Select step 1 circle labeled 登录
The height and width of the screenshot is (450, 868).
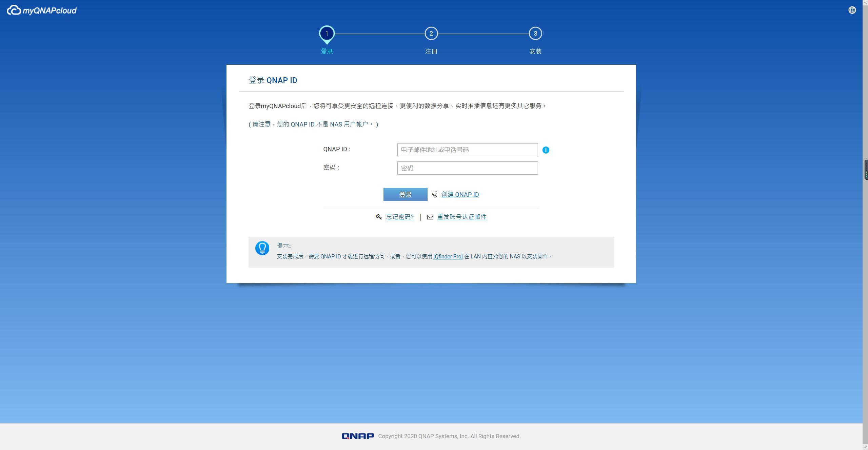[327, 34]
